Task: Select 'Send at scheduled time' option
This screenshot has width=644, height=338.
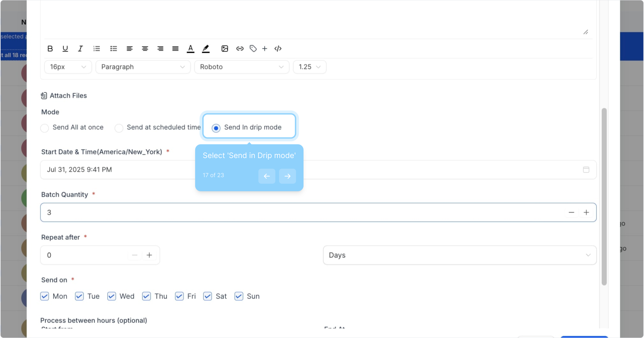Action: coord(119,128)
